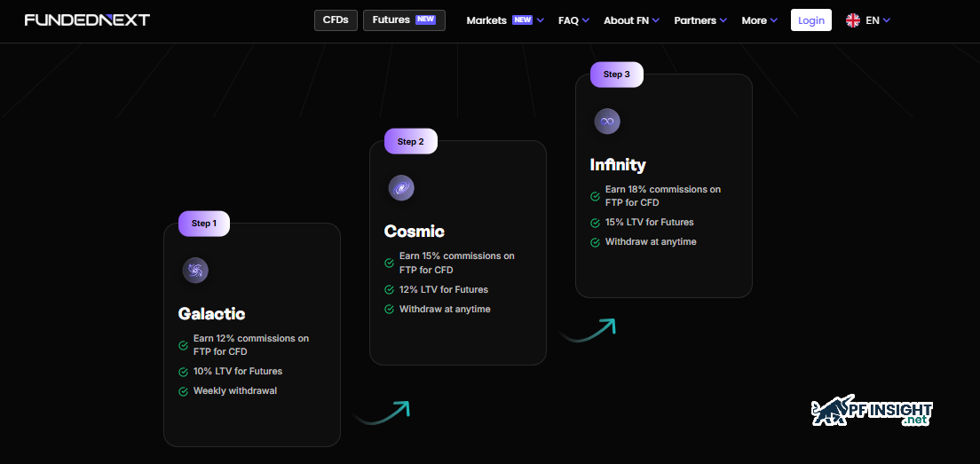Click the Infinity tier symbol icon
Image resolution: width=980 pixels, height=464 pixels.
tap(607, 122)
